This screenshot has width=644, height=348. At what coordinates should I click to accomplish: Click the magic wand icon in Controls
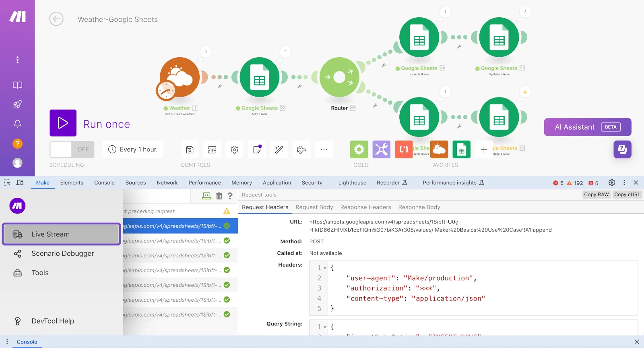(279, 150)
